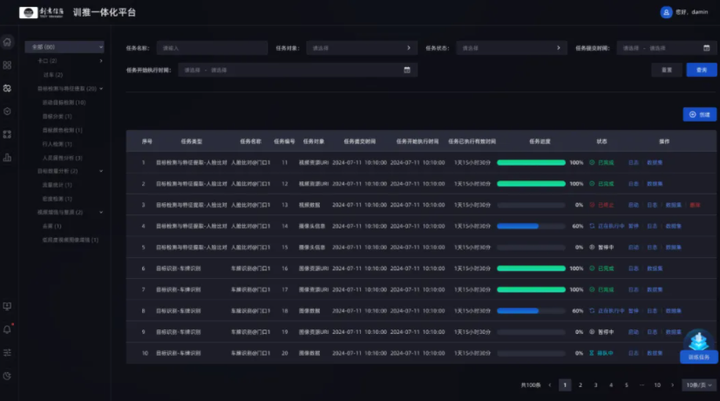Screen dimensions: 720x401
Task: Click the 100% green progress bar in row 1
Action: point(531,163)
